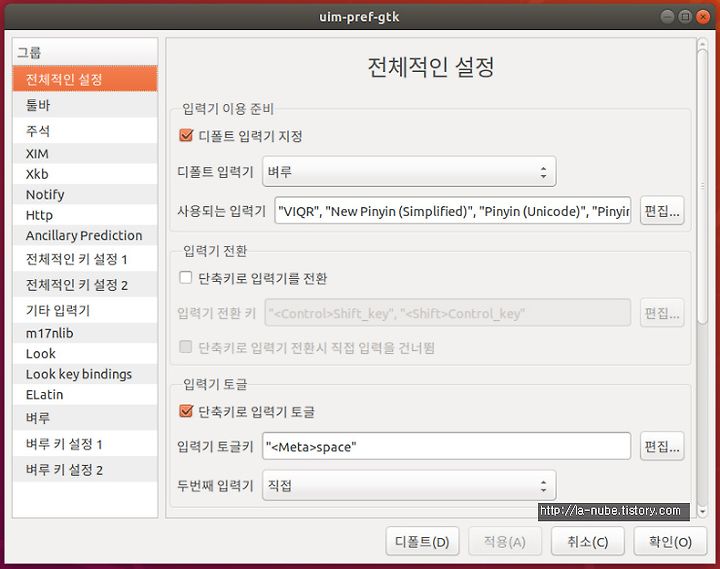Select the 벼루 group

click(85, 417)
